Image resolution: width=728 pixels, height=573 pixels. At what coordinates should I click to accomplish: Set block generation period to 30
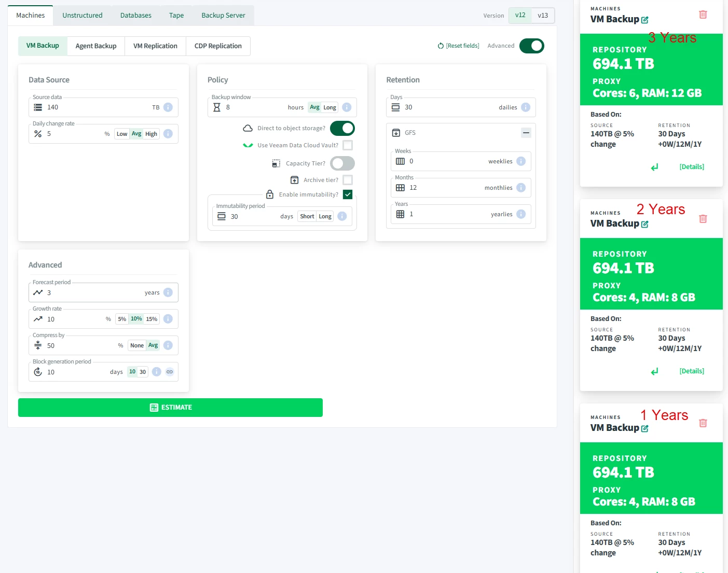point(143,372)
